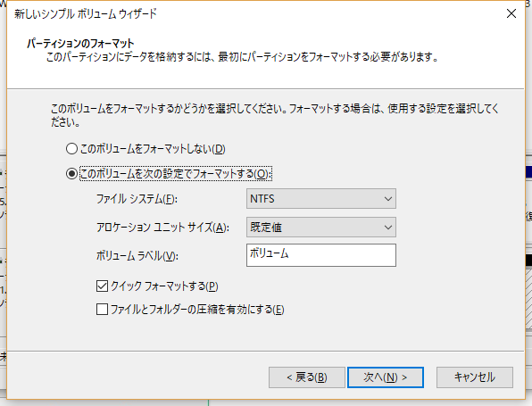532x406 pixels.
Task: Select このボリュームを次の設定でフォーマットする radio button
Action: (71, 174)
